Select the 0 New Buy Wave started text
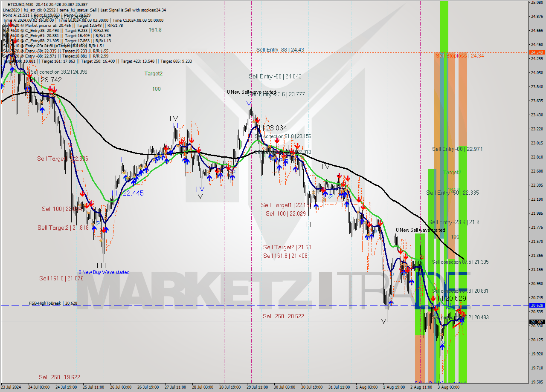 (104, 272)
